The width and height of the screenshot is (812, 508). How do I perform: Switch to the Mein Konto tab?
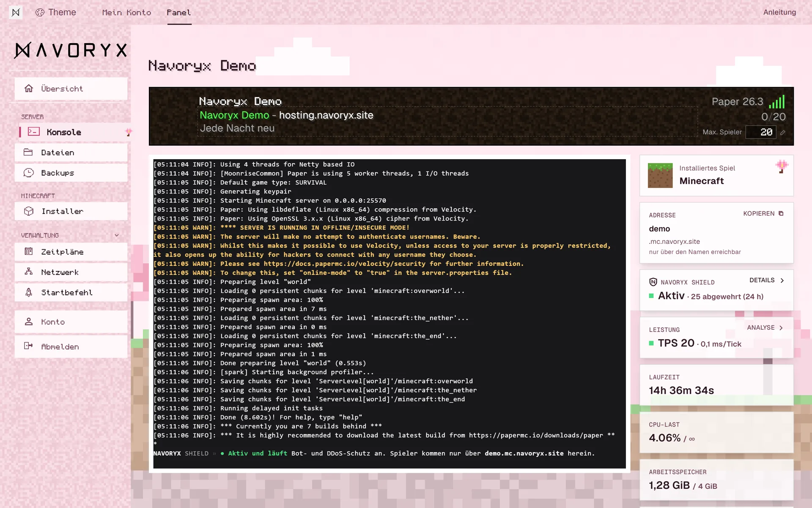pos(126,13)
